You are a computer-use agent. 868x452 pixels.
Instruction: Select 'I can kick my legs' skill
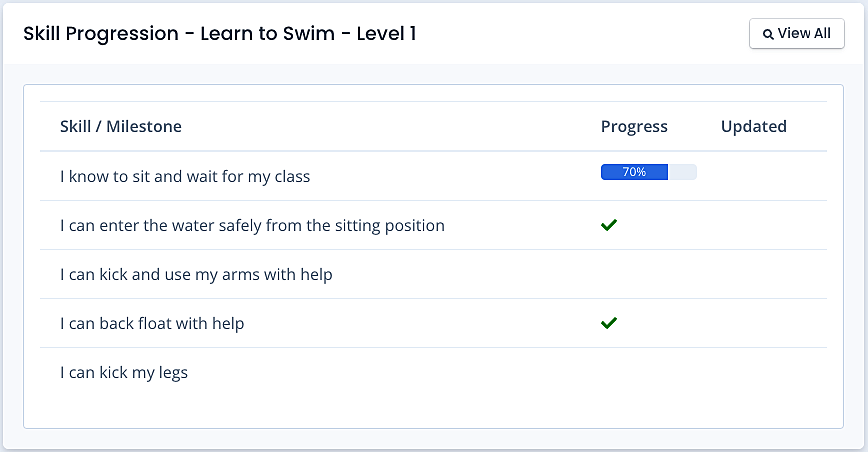(124, 372)
